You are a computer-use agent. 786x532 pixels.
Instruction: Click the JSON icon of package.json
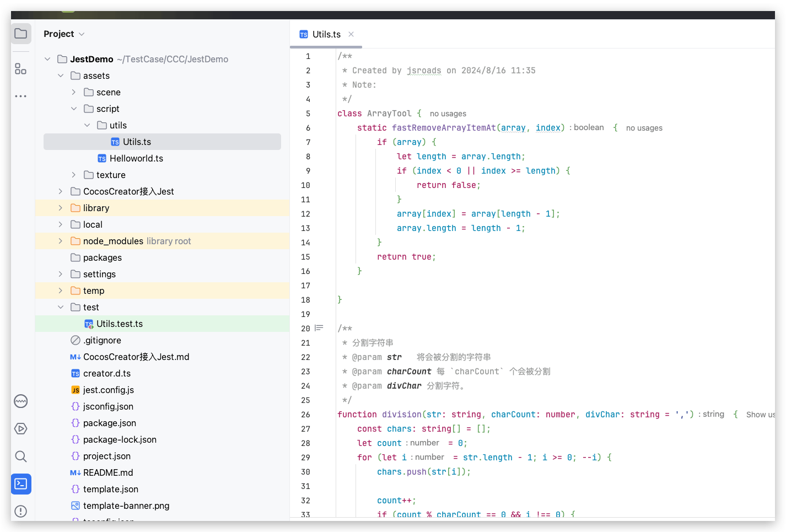click(x=76, y=423)
